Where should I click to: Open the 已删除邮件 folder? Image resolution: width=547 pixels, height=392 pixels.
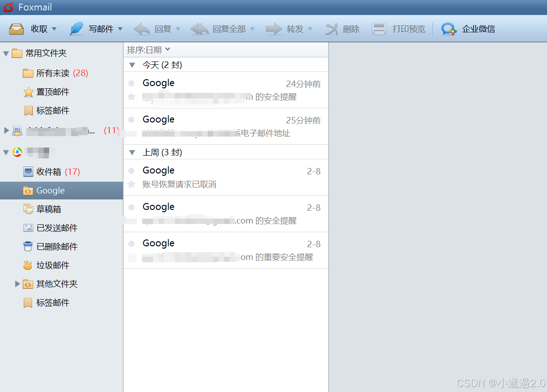tap(61, 246)
